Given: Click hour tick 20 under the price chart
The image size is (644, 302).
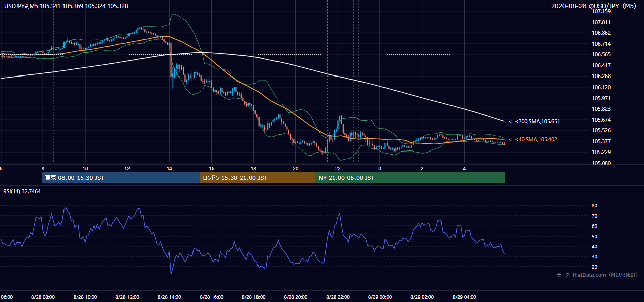Looking at the screenshot, I should (x=296, y=169).
